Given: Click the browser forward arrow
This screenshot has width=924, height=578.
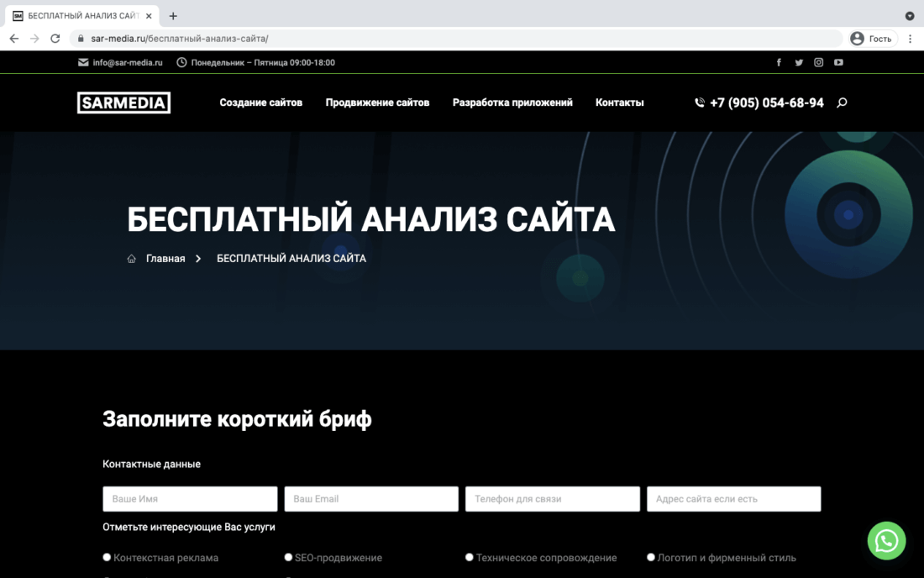Looking at the screenshot, I should tap(34, 39).
